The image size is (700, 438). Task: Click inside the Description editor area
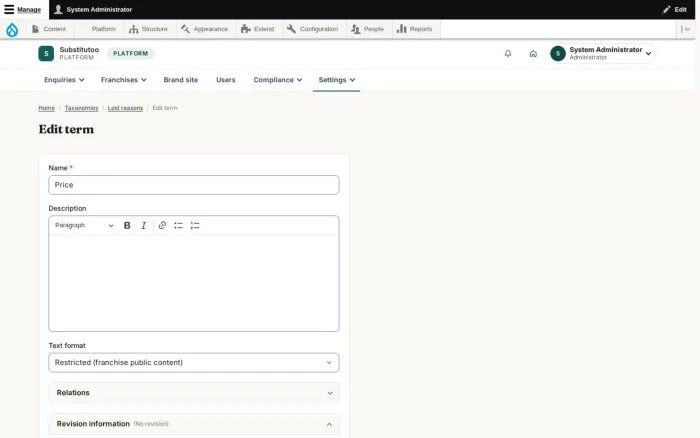[194, 283]
